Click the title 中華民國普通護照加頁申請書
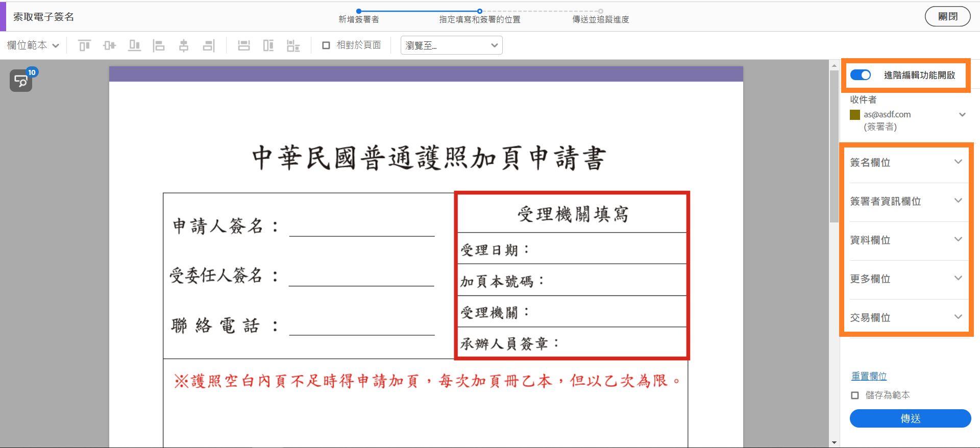Image resolution: width=980 pixels, height=448 pixels. (x=429, y=158)
